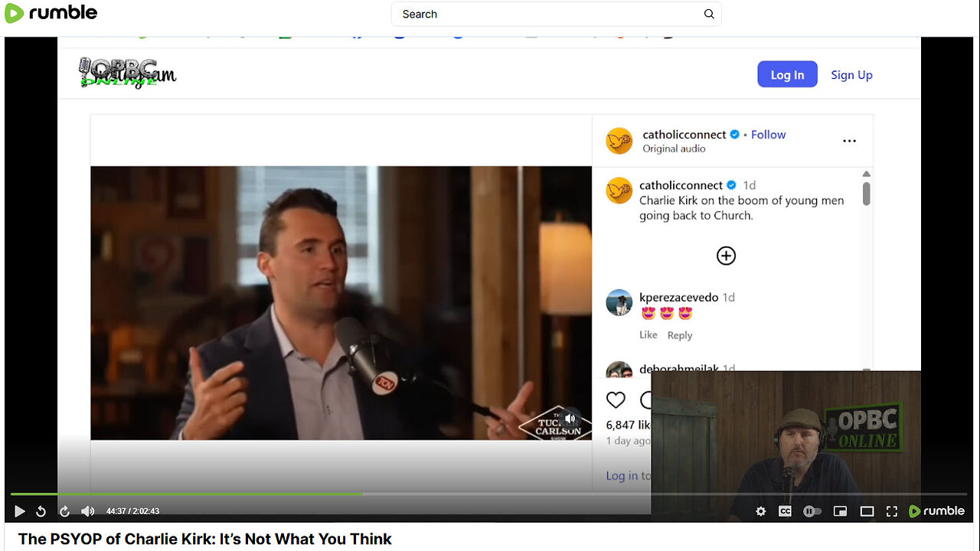Image resolution: width=980 pixels, height=551 pixels.
Task: Click the host webcam overlay
Action: 786,445
